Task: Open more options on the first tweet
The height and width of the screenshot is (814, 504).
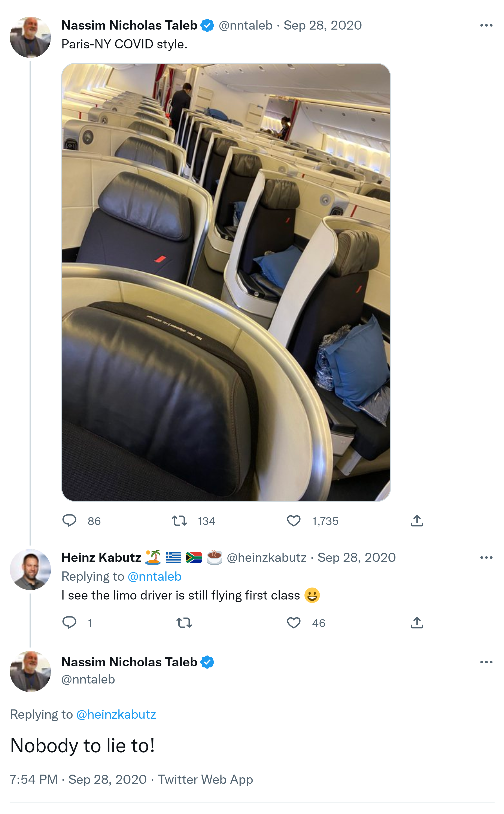Action: pyautogui.click(x=486, y=25)
